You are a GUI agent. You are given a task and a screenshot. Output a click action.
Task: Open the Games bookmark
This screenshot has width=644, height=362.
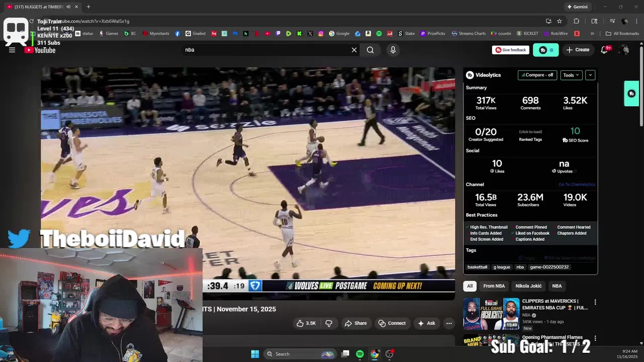tap(108, 34)
